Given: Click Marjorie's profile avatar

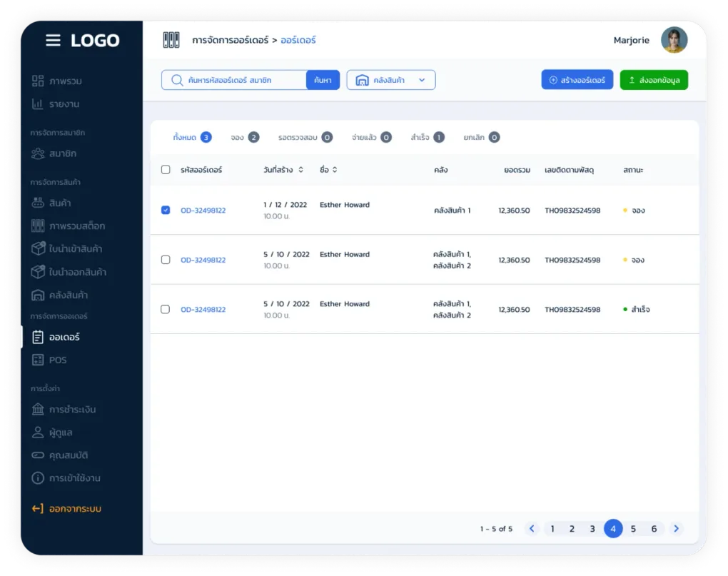Looking at the screenshot, I should [674, 40].
